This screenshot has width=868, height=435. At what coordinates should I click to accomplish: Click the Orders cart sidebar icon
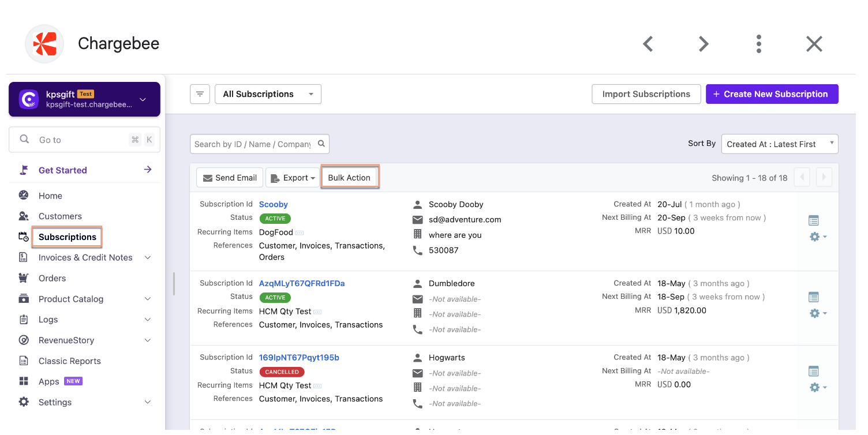coord(24,278)
